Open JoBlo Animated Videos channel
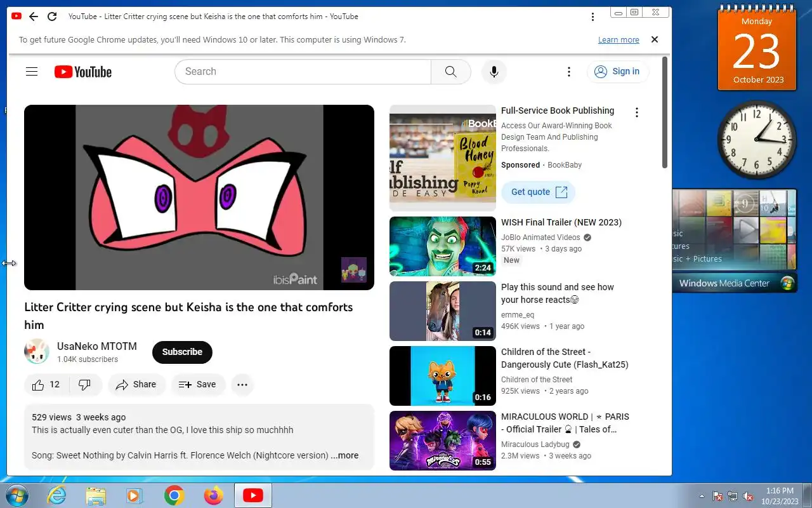 [x=541, y=237]
